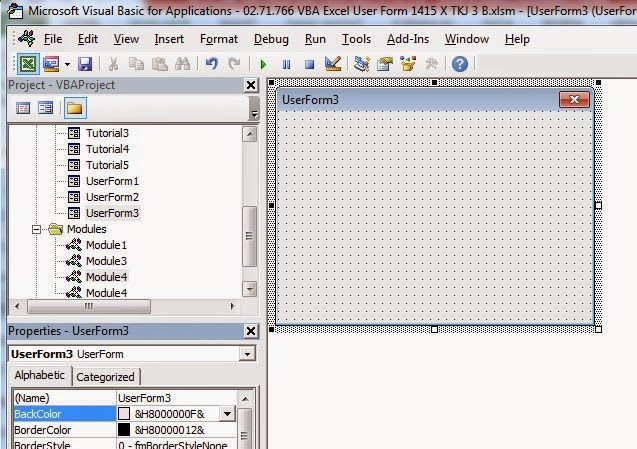Open the Help menu
The height and width of the screenshot is (449, 637).
517,39
